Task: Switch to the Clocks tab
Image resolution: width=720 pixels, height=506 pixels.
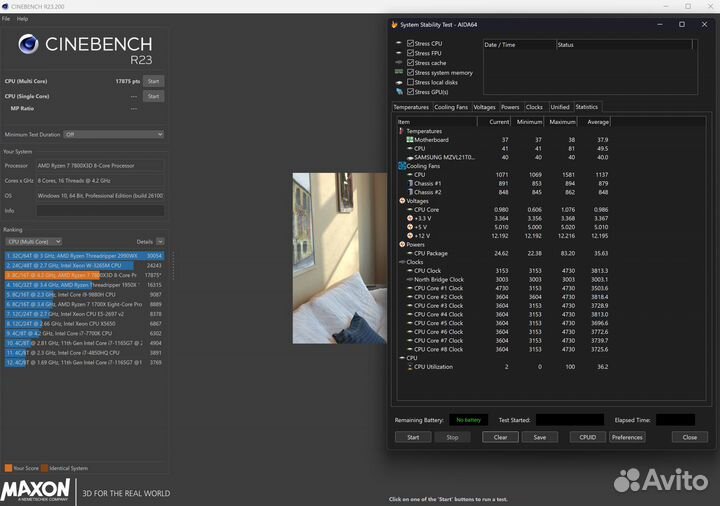Action: click(534, 107)
